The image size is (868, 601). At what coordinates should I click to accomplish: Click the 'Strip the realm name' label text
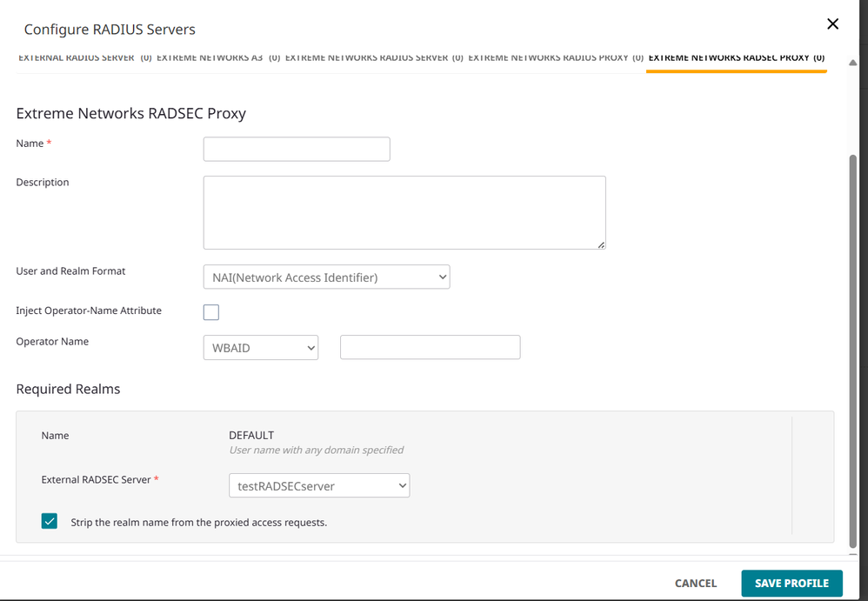point(198,523)
